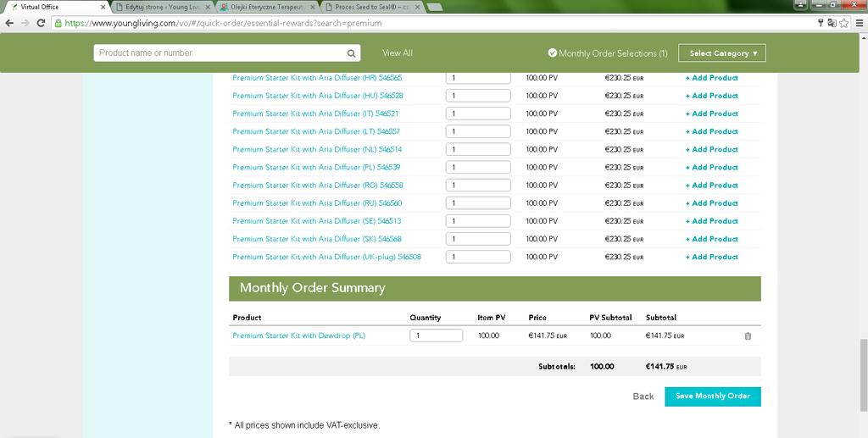Image resolution: width=868 pixels, height=438 pixels.
Task: Open the Select Category dropdown
Action: (722, 53)
